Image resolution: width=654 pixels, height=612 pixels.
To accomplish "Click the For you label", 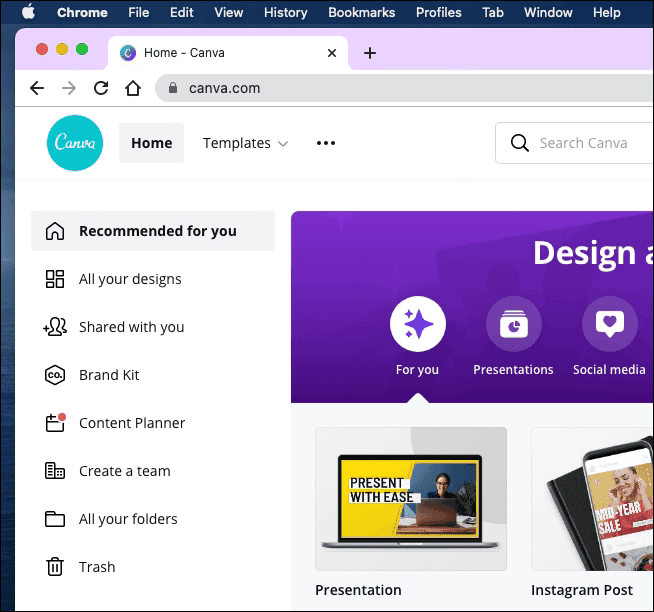I will (x=417, y=370).
